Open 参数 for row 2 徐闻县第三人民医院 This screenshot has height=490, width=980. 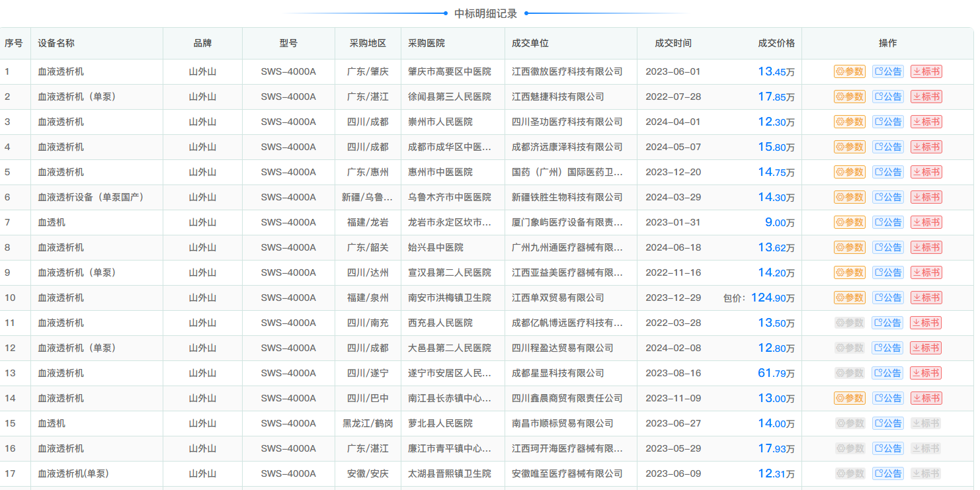coord(850,97)
